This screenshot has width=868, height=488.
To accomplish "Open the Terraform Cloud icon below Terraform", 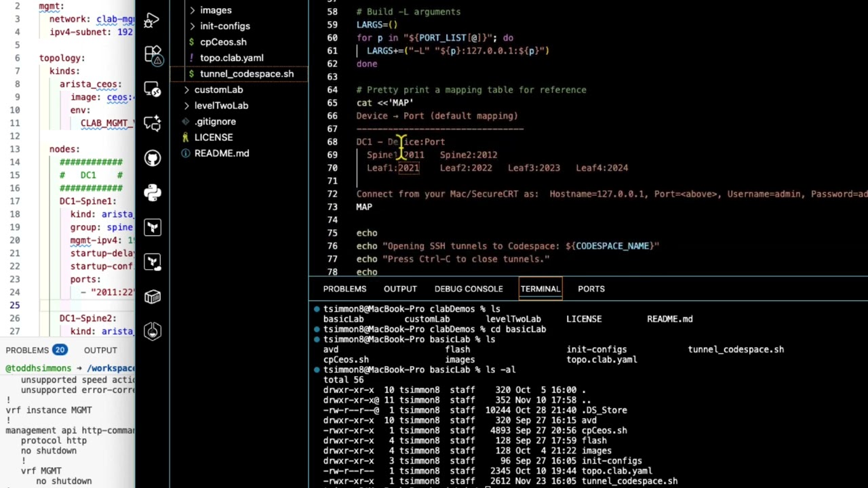I will (x=152, y=262).
